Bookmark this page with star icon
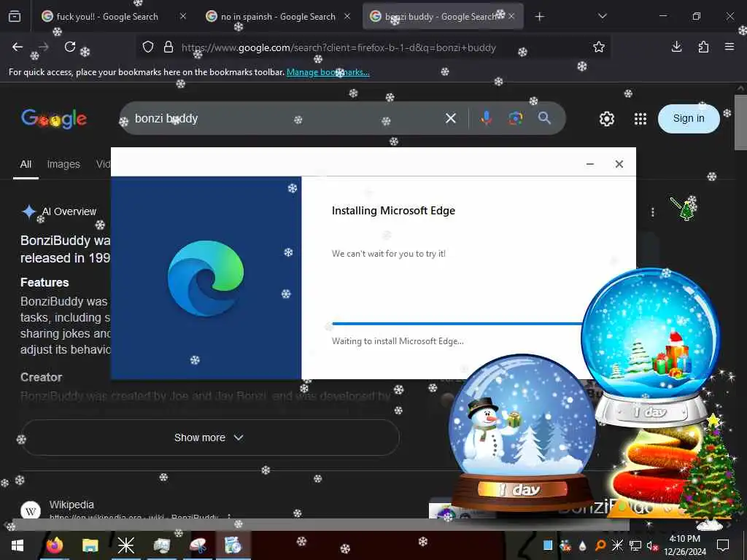This screenshot has height=560, width=747. (x=599, y=47)
